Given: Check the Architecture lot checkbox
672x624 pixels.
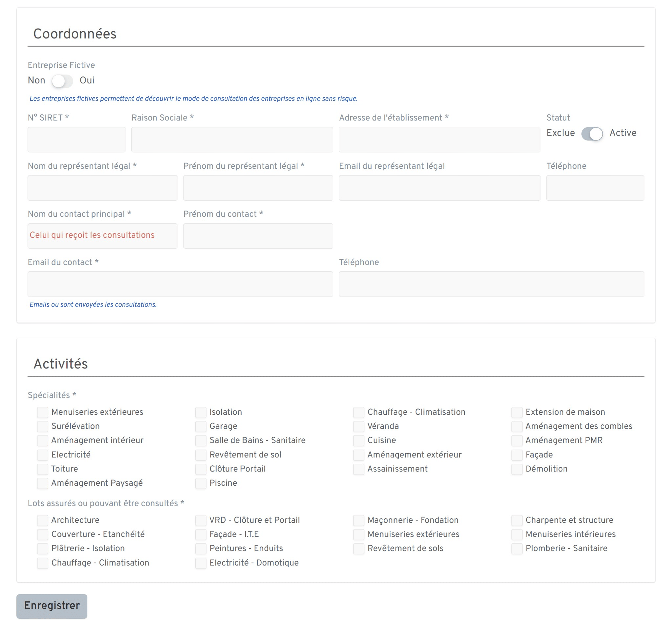Looking at the screenshot, I should [43, 520].
